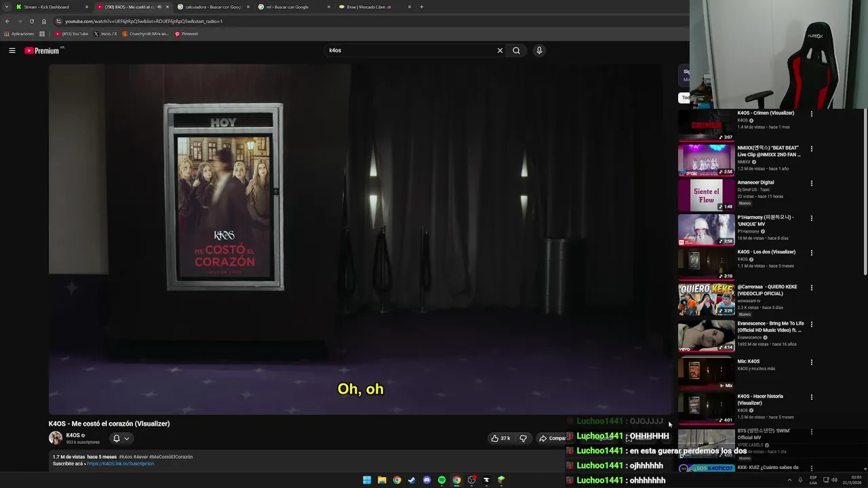The width and height of the screenshot is (868, 488).
Task: Play NMIXX BEAT BEAT Live Clip thumbnail
Action: click(706, 160)
